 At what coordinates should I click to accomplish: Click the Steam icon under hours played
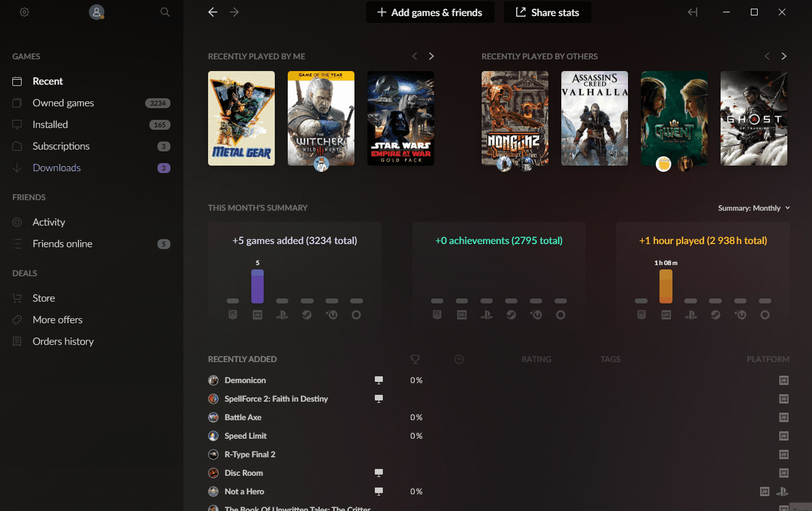715,315
